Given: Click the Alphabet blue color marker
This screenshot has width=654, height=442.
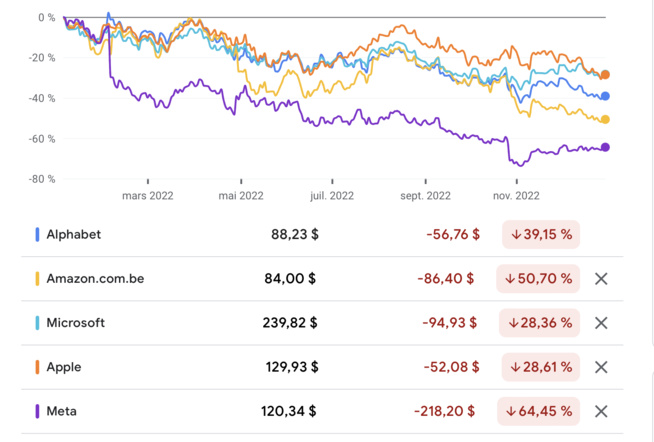Looking at the screenshot, I should [38, 235].
